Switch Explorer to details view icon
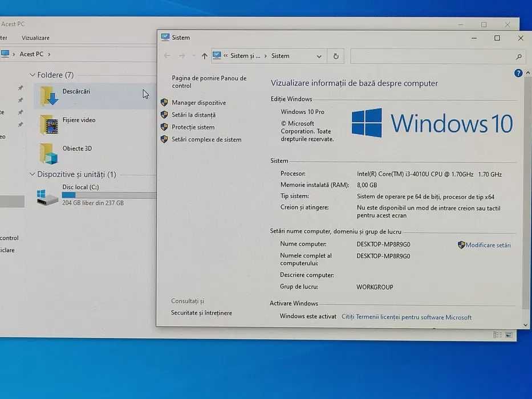This screenshot has height=399, width=532. pos(497,335)
